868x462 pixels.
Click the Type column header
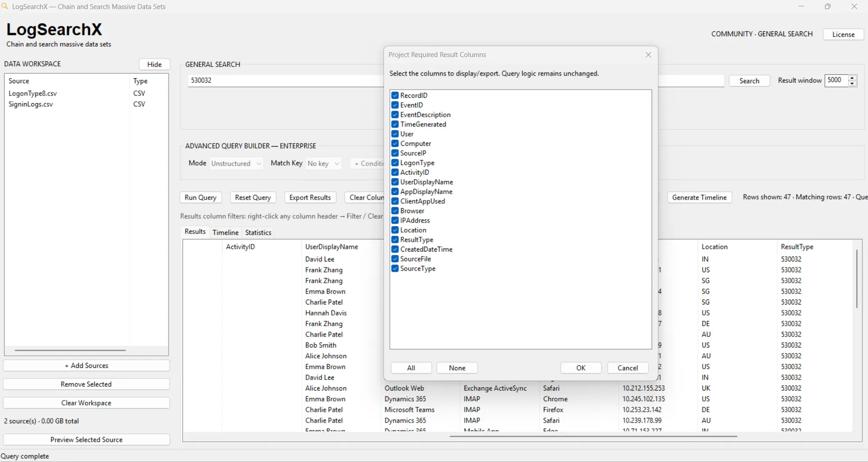[x=149, y=81]
